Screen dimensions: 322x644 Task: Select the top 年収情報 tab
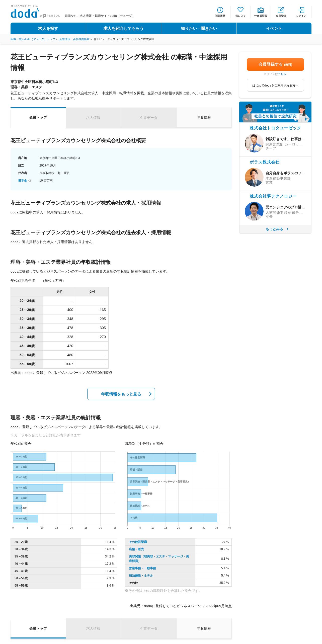(204, 118)
